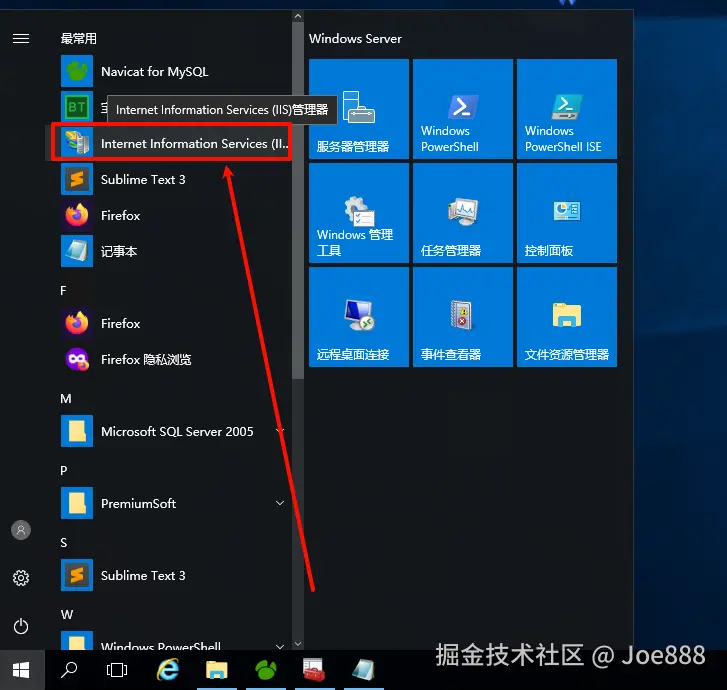Open Task View on the taskbar

coord(117,670)
